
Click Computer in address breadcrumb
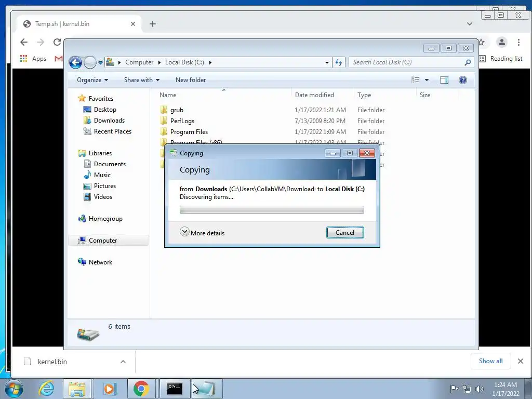tap(139, 62)
